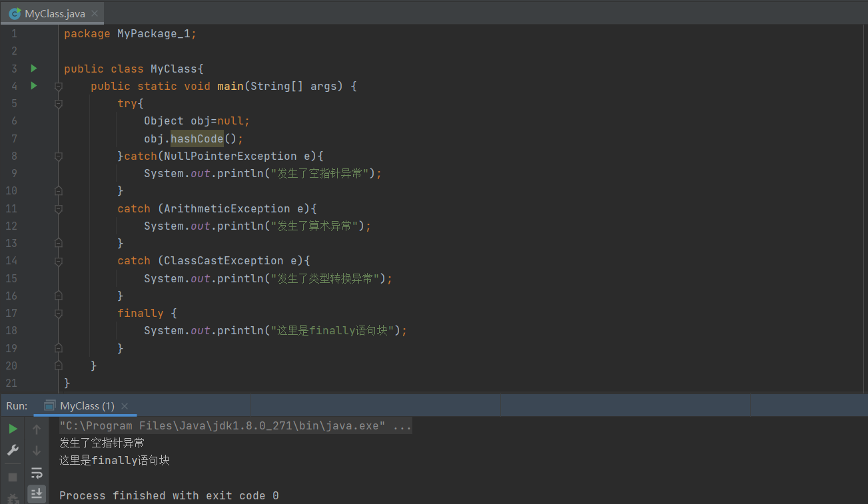Viewport: 868px width, 504px height.
Task: Close the MyClass (1) run tab
Action: (125, 405)
